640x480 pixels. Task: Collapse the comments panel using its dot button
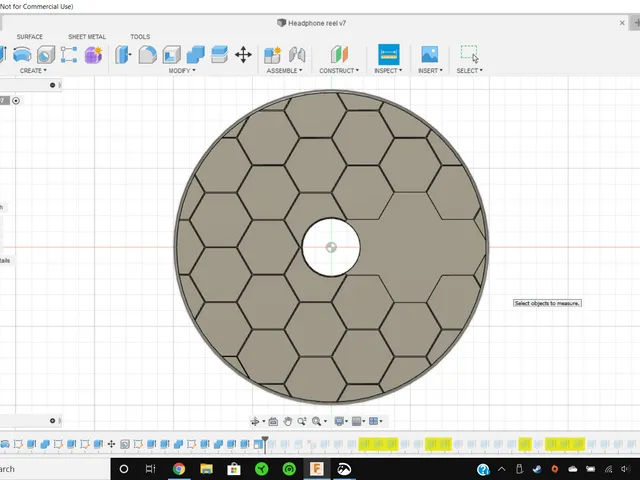pos(52,421)
